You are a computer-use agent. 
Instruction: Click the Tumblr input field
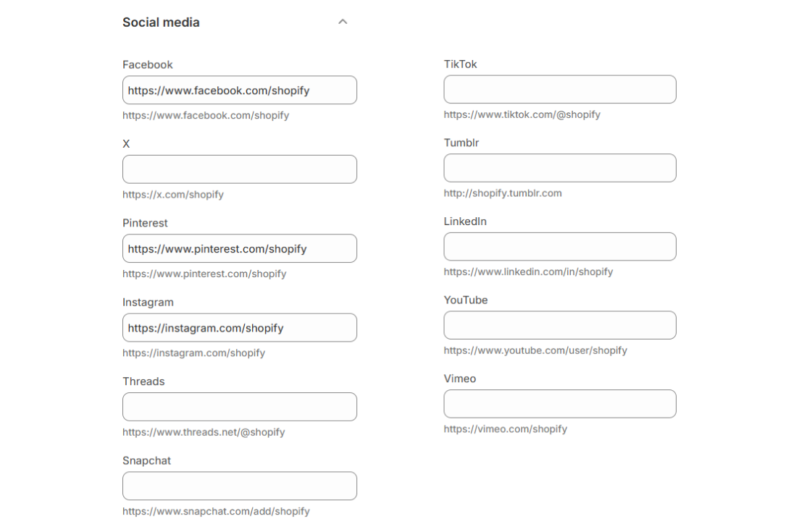[x=559, y=168]
